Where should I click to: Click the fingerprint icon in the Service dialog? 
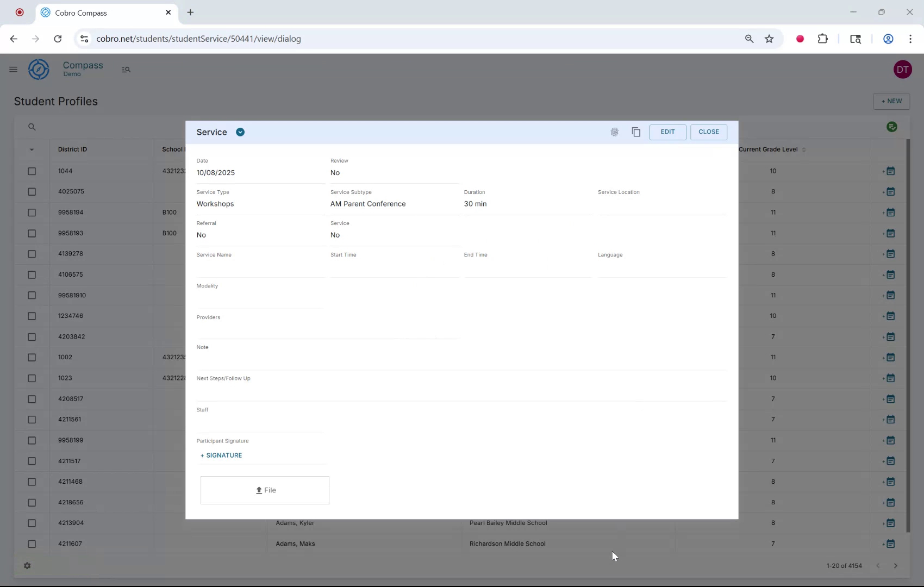pos(615,132)
